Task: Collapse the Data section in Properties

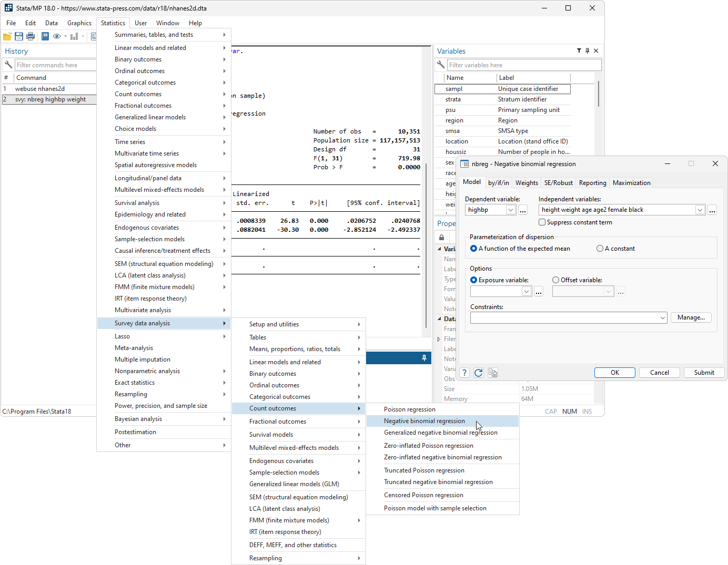Action: [440, 319]
